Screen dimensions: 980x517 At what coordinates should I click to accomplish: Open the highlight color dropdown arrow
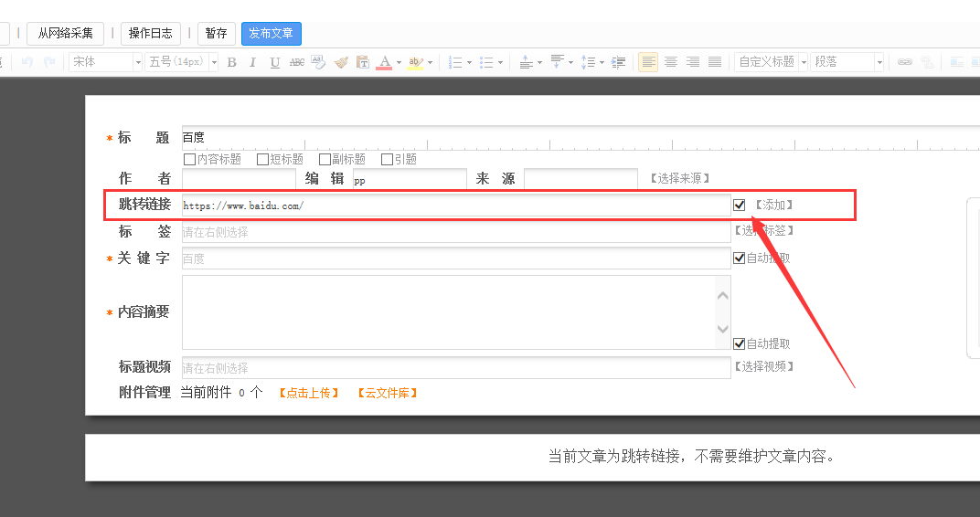[x=430, y=62]
